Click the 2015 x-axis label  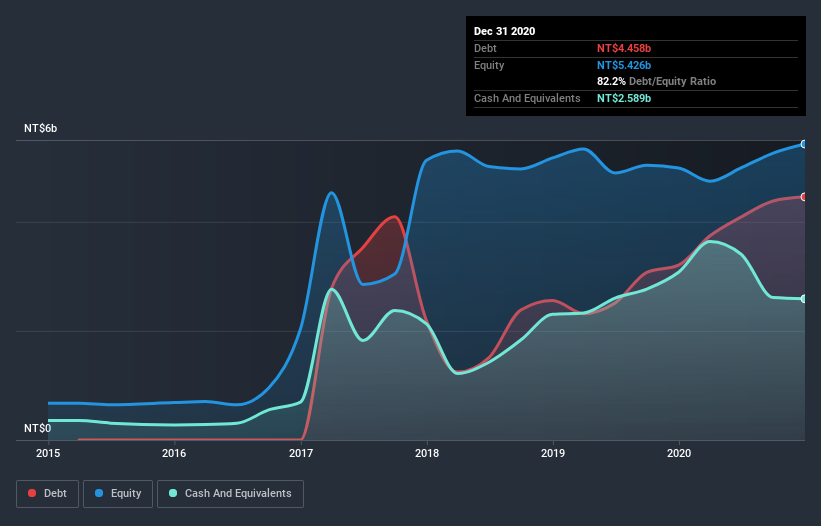tap(48, 453)
